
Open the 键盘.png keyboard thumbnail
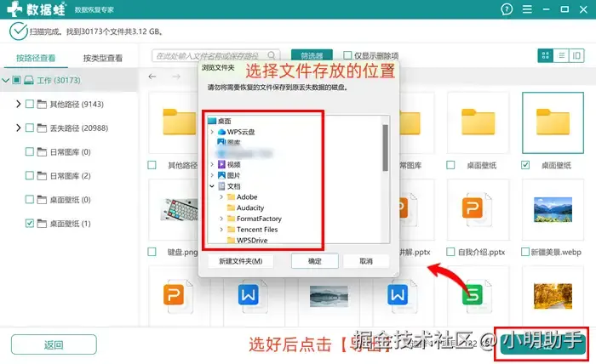pyautogui.click(x=179, y=209)
